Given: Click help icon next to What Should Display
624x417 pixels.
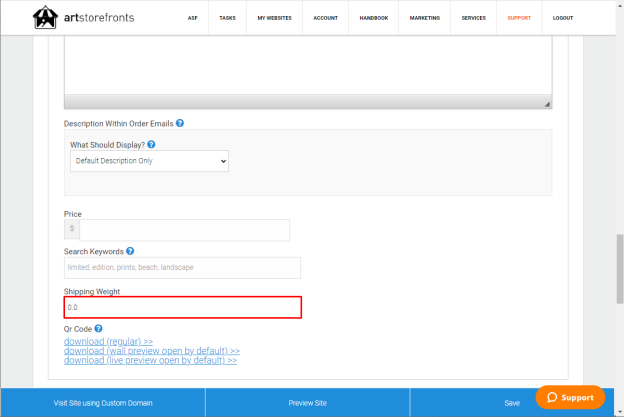Looking at the screenshot, I should 151,144.
